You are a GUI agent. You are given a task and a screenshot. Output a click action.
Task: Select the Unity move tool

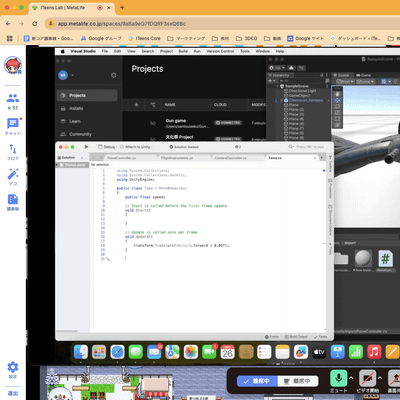point(337,100)
